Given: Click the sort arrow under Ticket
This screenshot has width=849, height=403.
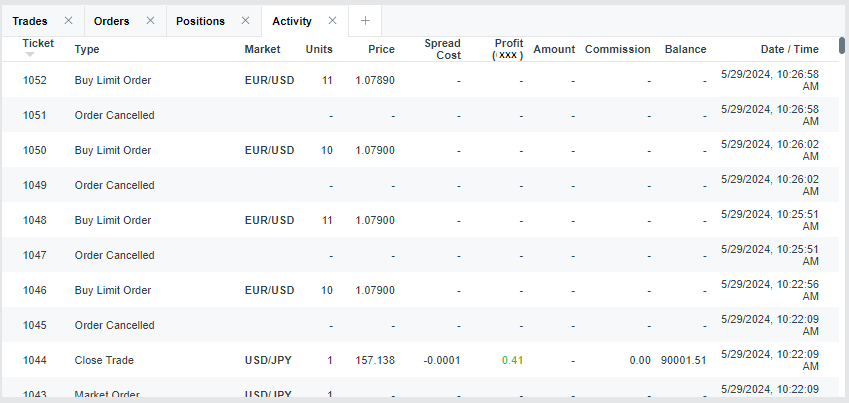Looking at the screenshot, I should click(30, 55).
